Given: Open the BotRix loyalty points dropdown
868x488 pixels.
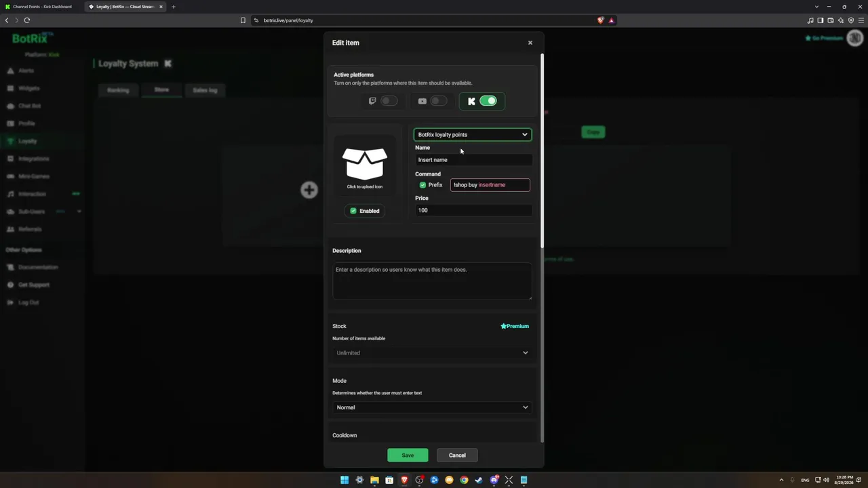Looking at the screenshot, I should 473,134.
